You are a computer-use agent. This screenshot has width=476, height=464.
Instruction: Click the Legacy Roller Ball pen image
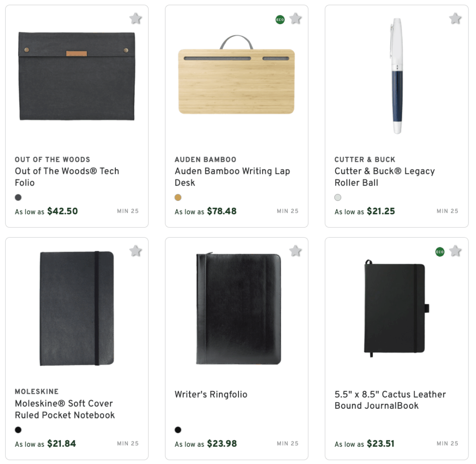point(397,77)
